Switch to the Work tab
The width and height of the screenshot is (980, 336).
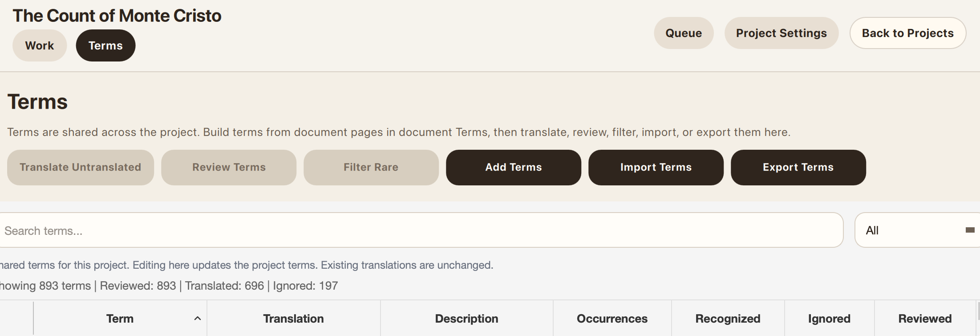point(40,45)
